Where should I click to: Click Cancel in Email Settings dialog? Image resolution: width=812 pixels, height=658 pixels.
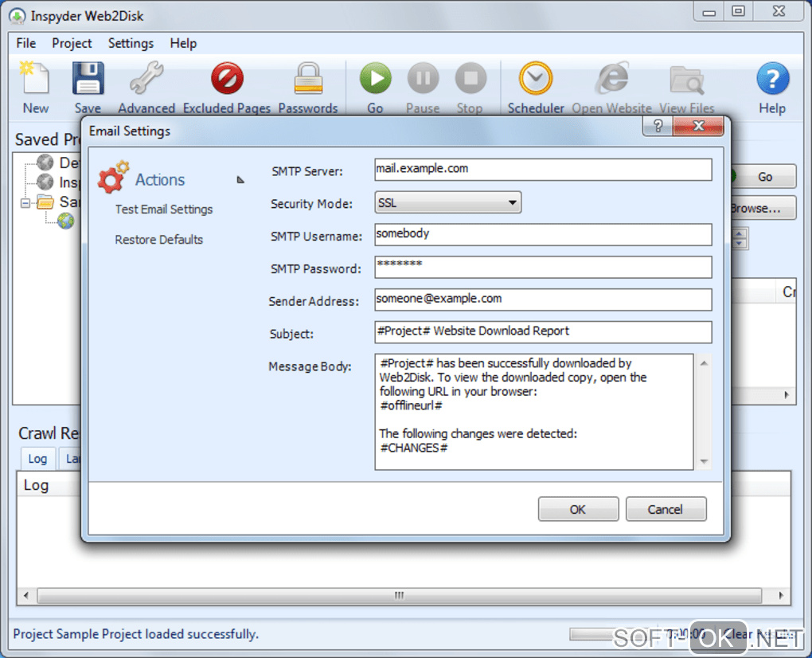tap(666, 509)
